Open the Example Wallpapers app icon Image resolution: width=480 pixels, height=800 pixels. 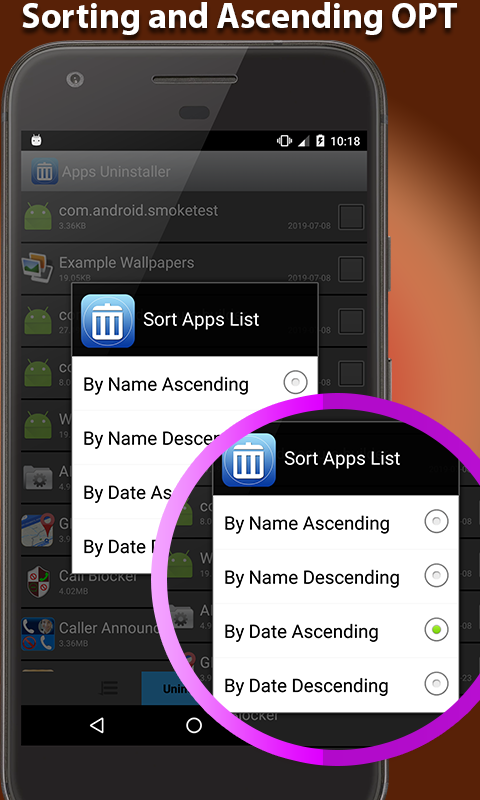click(38, 268)
